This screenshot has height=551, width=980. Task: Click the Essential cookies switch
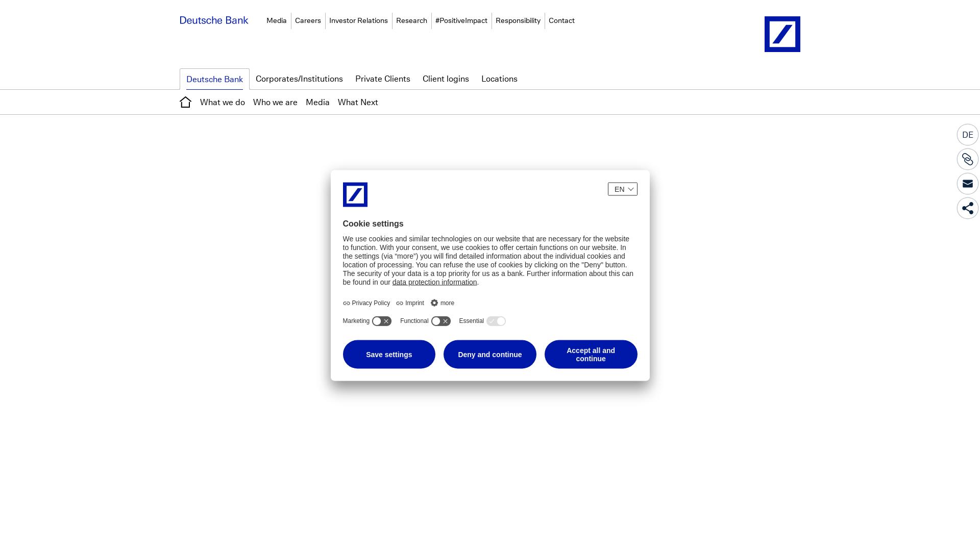(x=496, y=321)
